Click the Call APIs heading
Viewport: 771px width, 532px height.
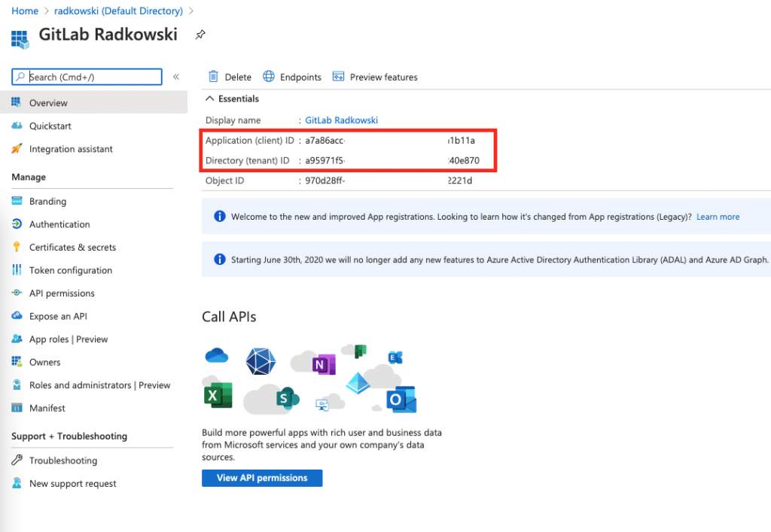229,317
